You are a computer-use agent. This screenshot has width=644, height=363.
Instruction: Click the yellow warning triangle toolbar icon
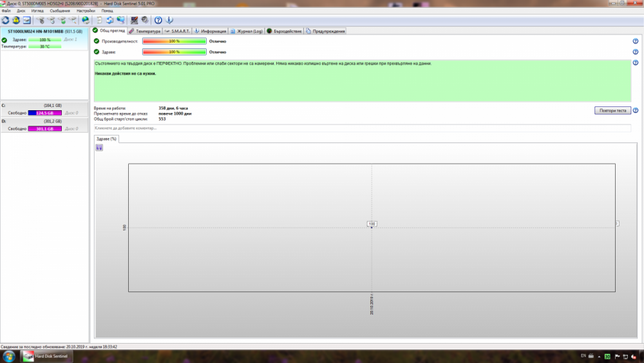(x=16, y=20)
